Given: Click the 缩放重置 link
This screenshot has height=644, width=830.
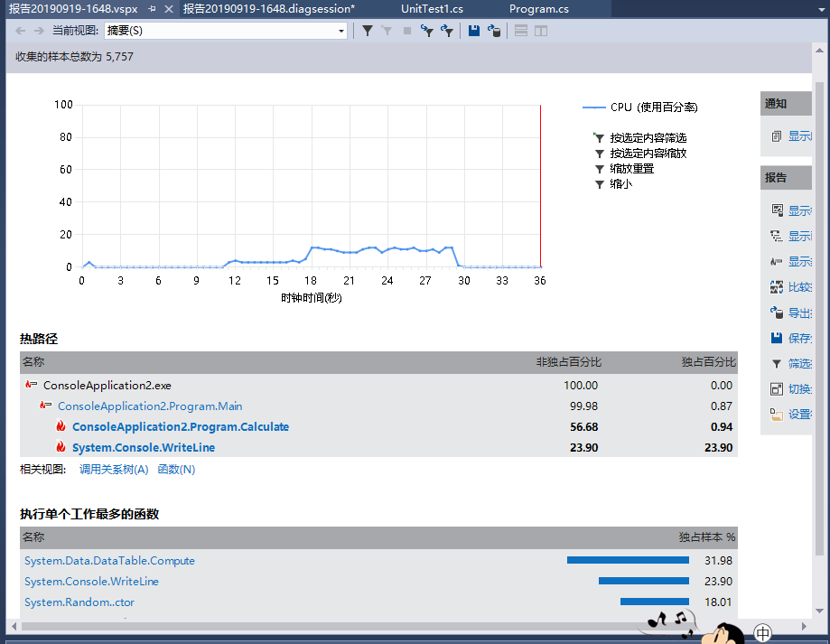Looking at the screenshot, I should click(x=632, y=169).
